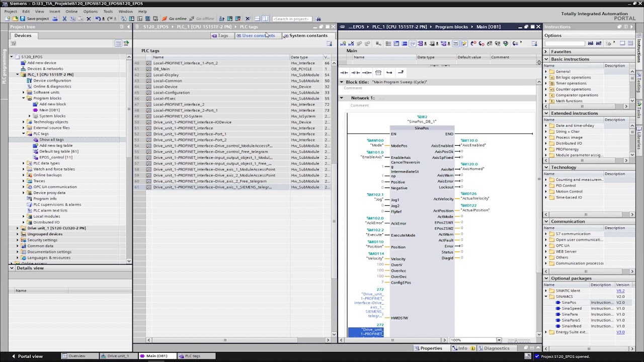This screenshot has width=644, height=362.
Task: Open the Online menu
Action: click(71, 11)
